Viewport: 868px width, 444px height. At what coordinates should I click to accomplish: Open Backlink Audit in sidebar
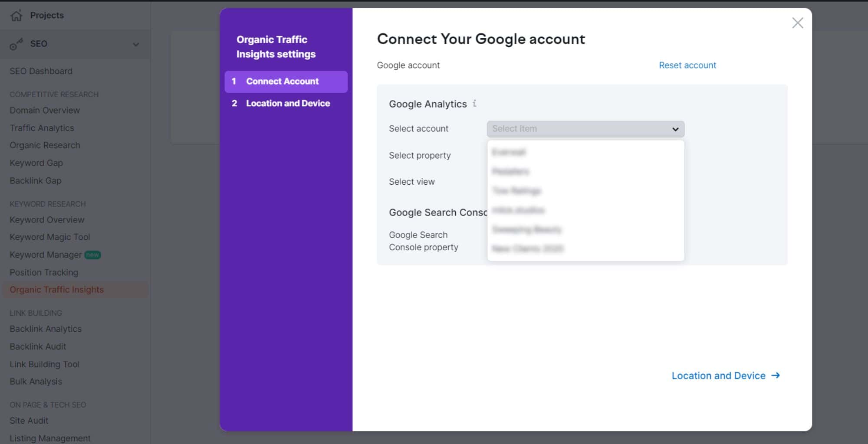38,346
